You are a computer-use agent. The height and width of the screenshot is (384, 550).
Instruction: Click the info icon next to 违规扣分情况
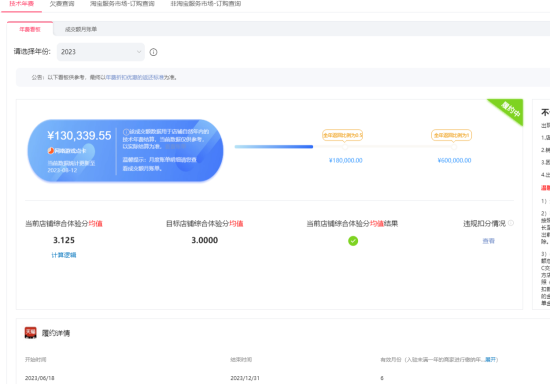(x=511, y=223)
